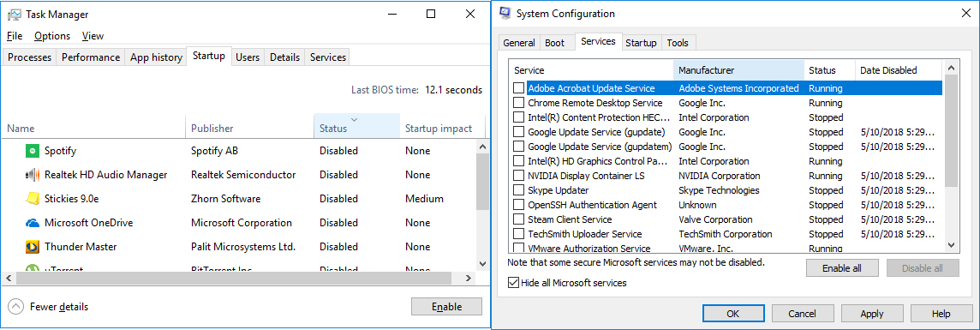Select the Stickies 9.0e 'Medium' impact cell
980x330 pixels.
(x=424, y=199)
